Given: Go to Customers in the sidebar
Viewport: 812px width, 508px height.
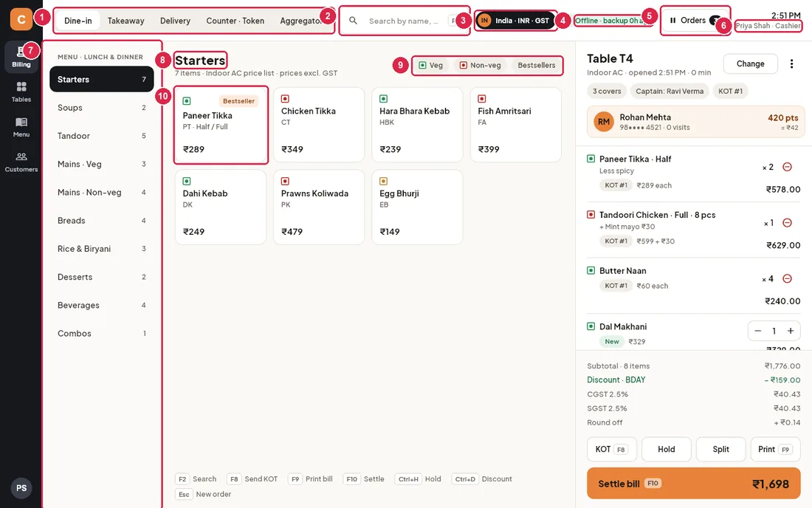Looking at the screenshot, I should pos(21,162).
